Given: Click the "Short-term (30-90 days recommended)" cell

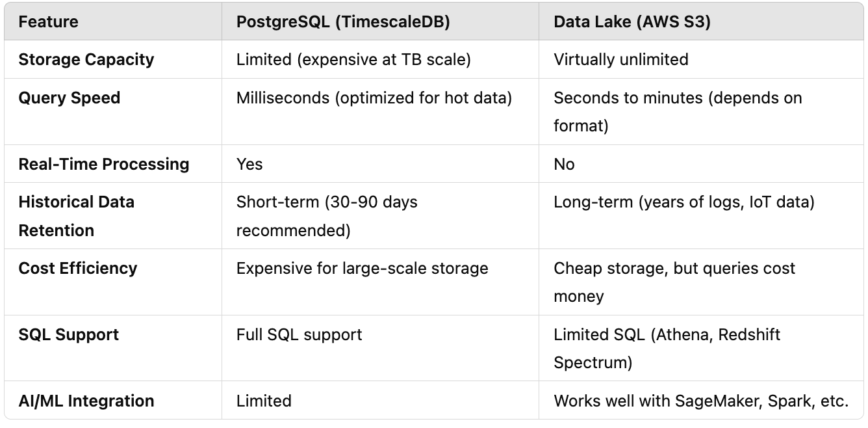Looking at the screenshot, I should click(327, 216).
